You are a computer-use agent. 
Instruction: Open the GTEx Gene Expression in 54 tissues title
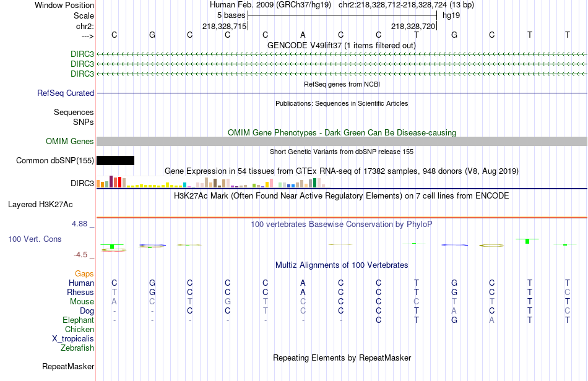pos(342,171)
